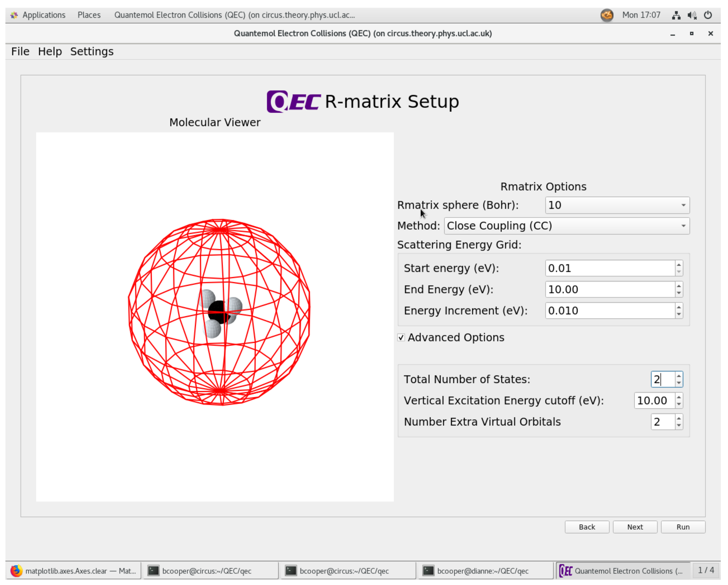Image resolution: width=728 pixels, height=585 pixels.
Task: Click the Energy Increment input field
Action: pyautogui.click(x=610, y=310)
